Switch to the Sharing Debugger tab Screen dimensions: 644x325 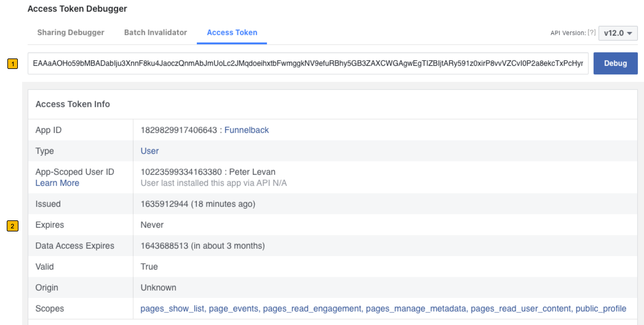pos(70,32)
